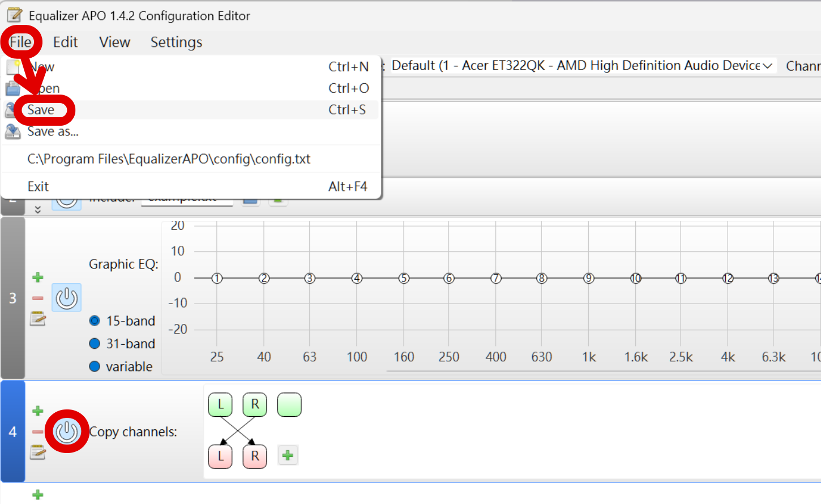Click the bottom green plus to append filter
The width and height of the screenshot is (821, 504).
click(x=38, y=495)
